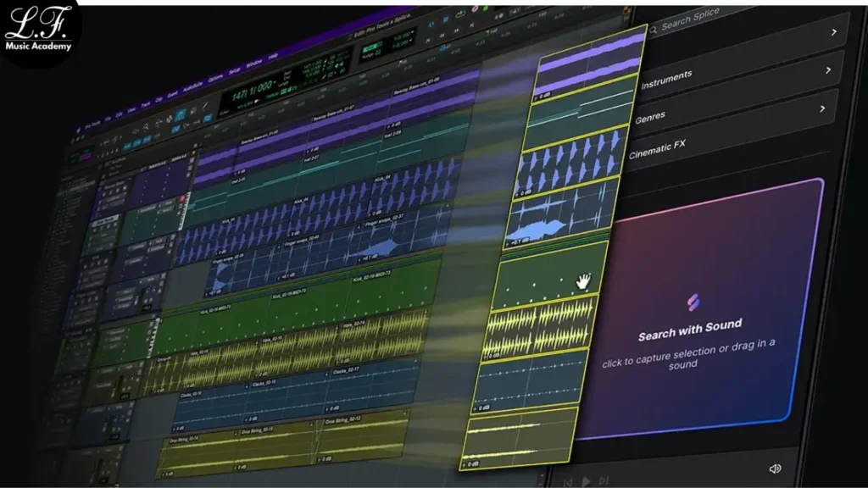
Task: Open the Search Splice magnifier icon
Action: point(654,29)
